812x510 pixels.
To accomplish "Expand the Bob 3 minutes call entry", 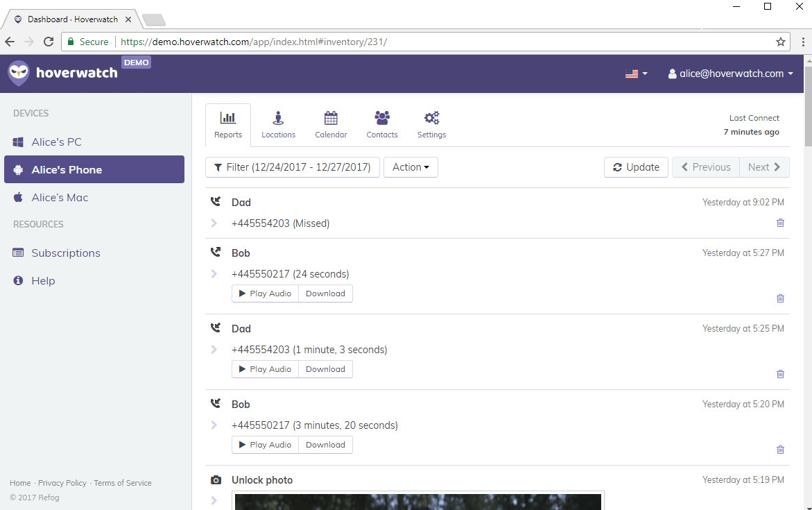I will (214, 425).
